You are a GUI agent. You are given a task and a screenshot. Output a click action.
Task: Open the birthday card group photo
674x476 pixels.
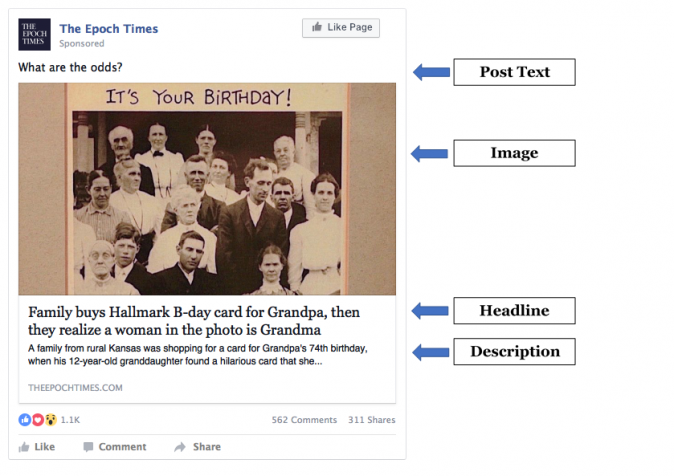(207, 188)
